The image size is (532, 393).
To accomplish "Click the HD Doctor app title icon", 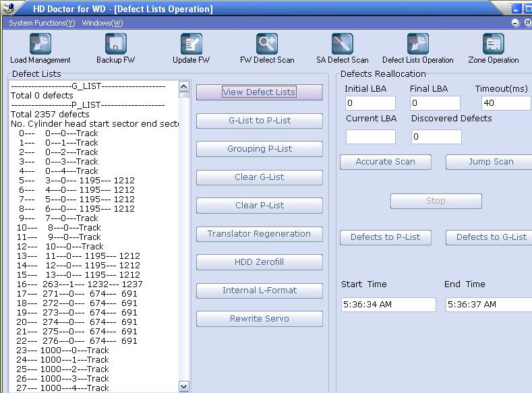I will [x=9, y=8].
